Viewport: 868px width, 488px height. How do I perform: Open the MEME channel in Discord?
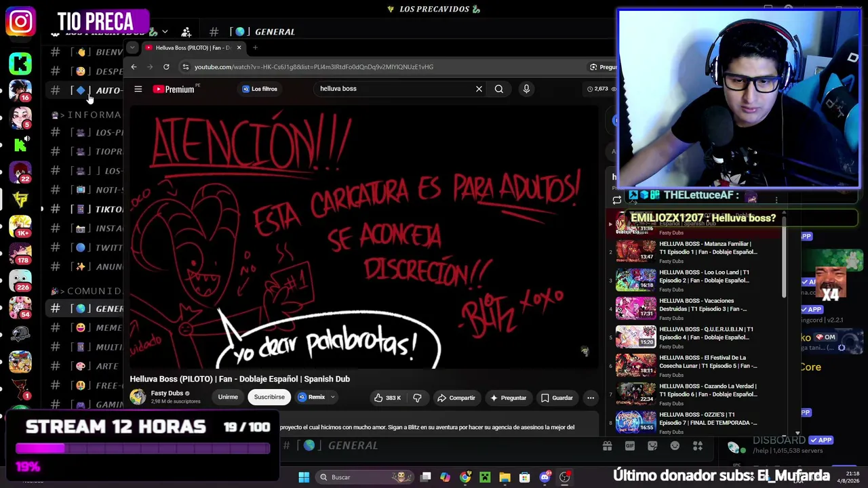point(85,327)
